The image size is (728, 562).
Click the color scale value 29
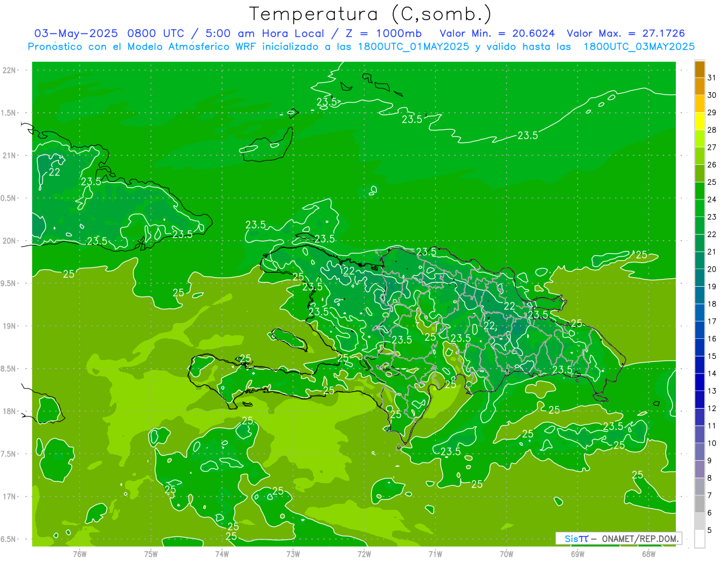[x=712, y=113]
